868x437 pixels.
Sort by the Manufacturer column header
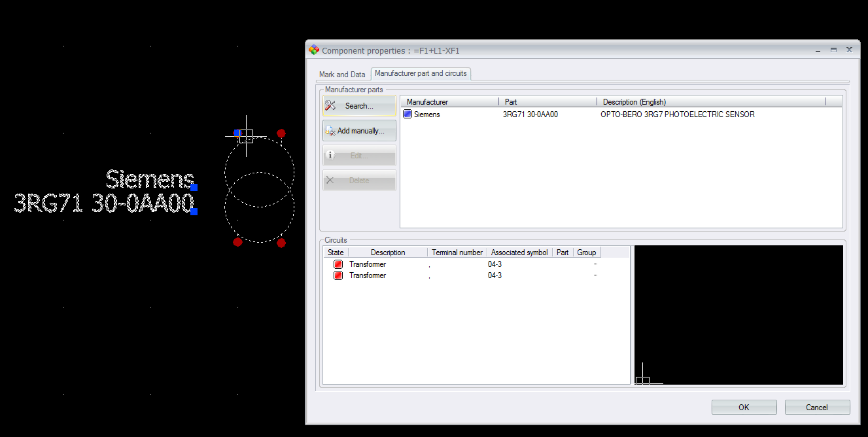pos(450,102)
